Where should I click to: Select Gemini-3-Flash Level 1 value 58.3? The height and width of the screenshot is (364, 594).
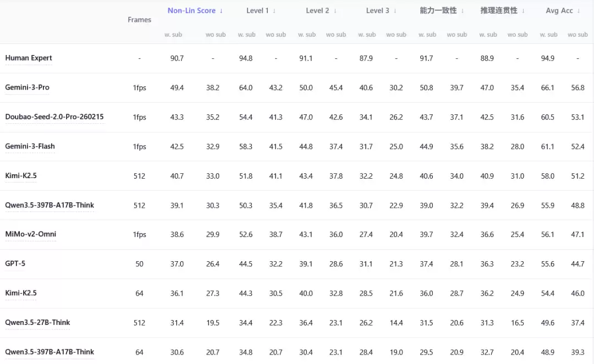pyautogui.click(x=246, y=147)
